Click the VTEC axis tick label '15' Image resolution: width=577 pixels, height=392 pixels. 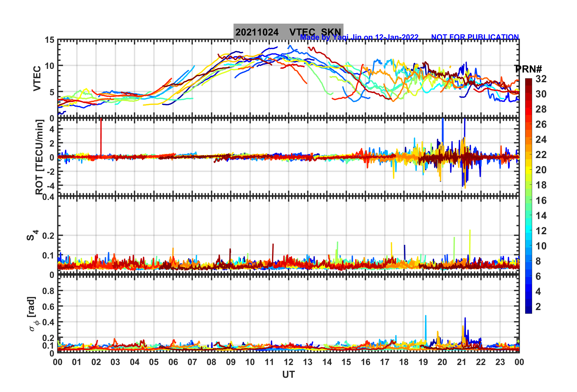coord(49,40)
